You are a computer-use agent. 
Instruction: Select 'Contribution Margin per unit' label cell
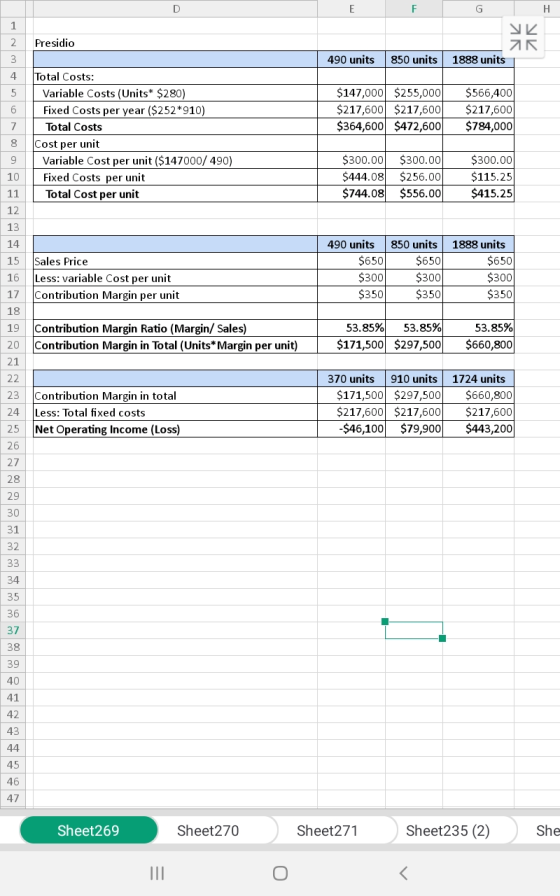(175, 295)
